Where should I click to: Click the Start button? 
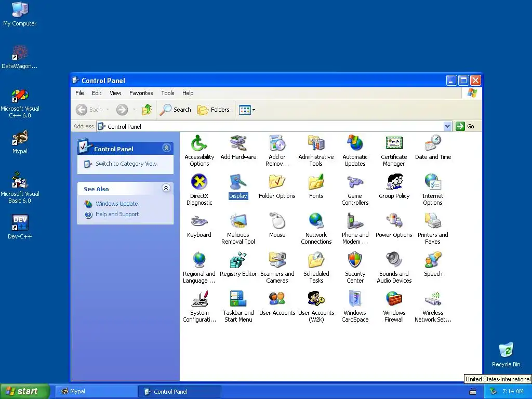[x=24, y=391]
